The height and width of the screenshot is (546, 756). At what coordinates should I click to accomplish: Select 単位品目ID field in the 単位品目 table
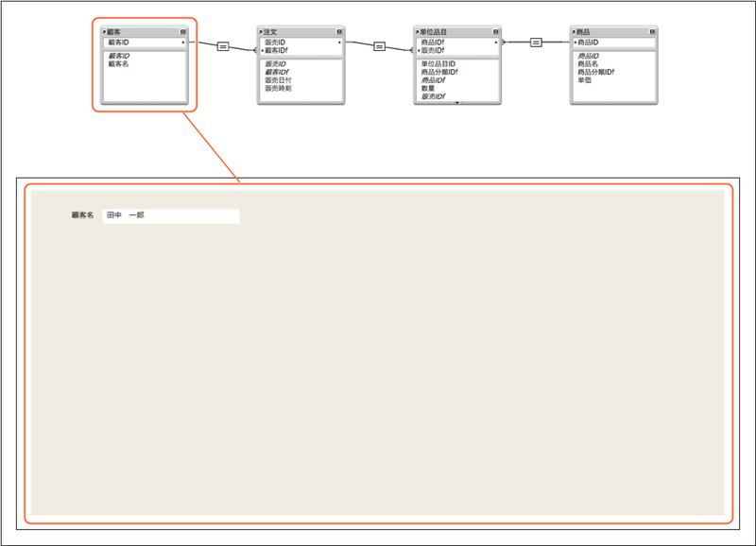pyautogui.click(x=438, y=63)
